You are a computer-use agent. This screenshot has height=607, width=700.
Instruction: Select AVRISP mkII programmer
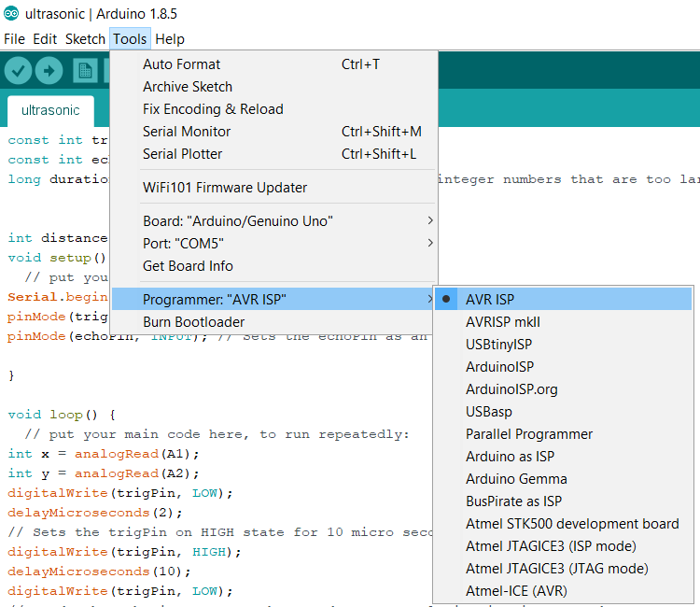(564, 322)
